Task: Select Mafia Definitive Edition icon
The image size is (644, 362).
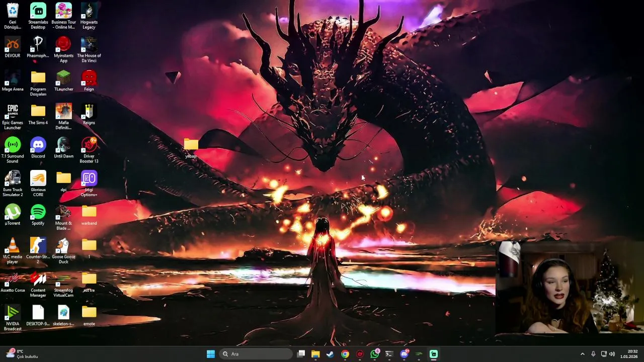Action: 63,117
